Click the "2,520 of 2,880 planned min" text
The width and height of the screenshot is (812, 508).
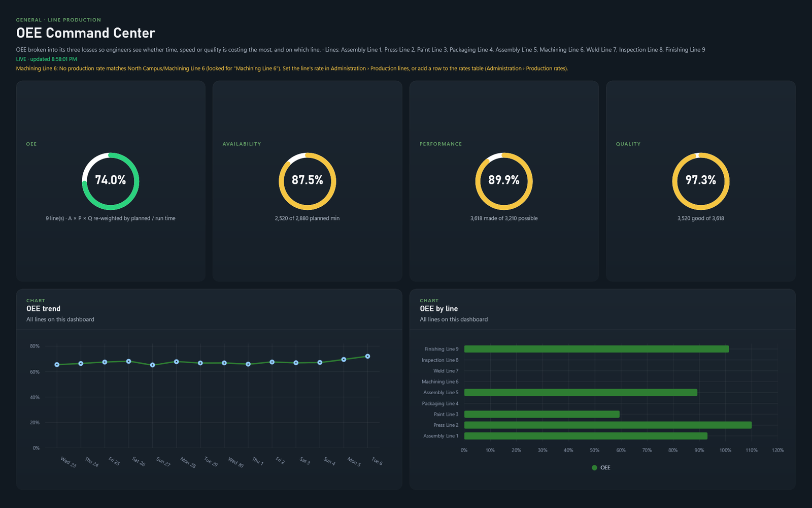(307, 218)
